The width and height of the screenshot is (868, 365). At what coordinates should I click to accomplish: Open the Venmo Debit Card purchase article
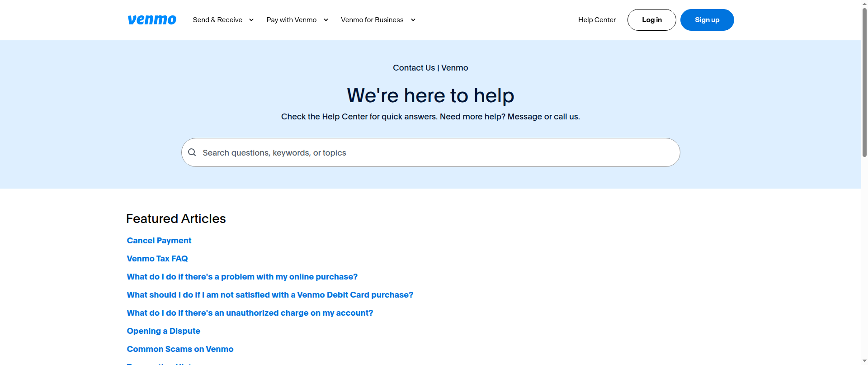270,295
